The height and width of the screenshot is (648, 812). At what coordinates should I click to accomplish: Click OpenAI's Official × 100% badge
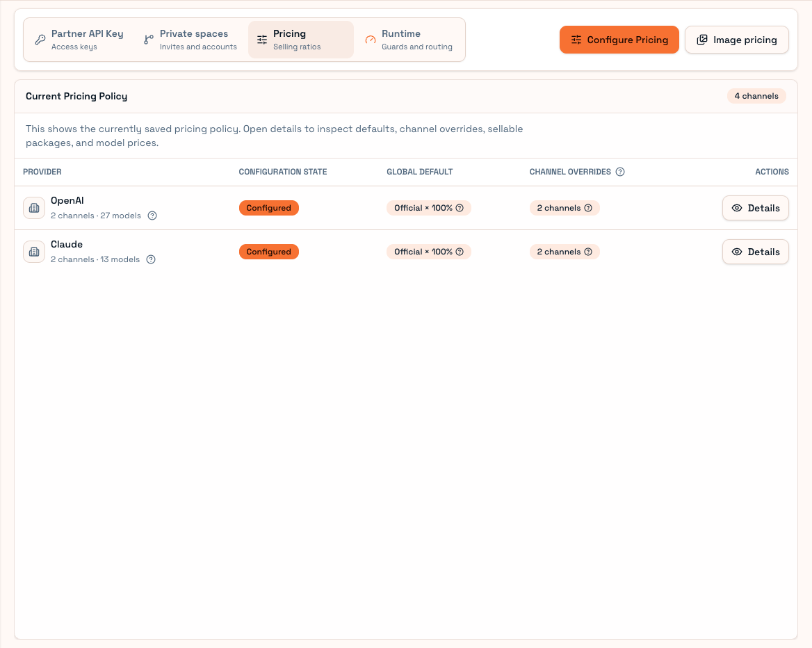pyautogui.click(x=429, y=208)
